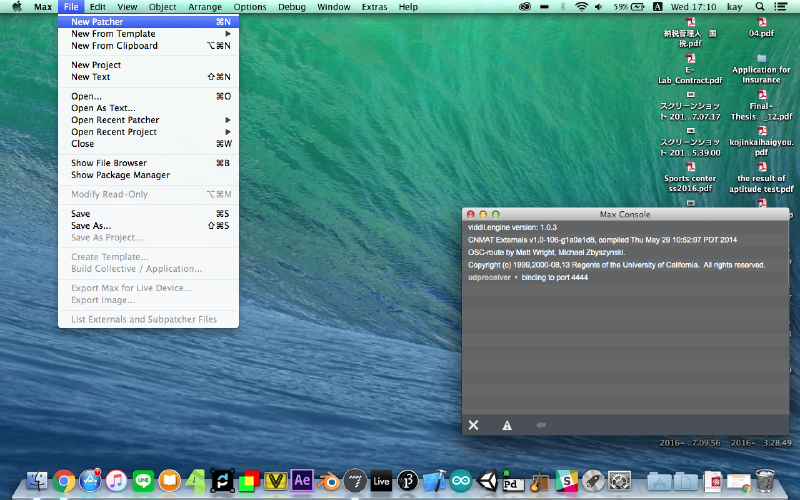Click Max Console window title bar
Viewport: 800px width, 500px height.
coord(625,214)
